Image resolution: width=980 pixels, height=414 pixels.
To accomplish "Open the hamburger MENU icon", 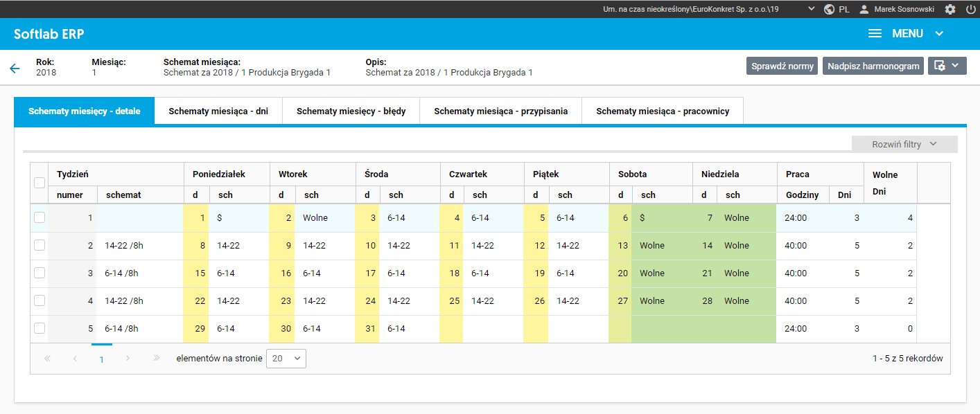I will [875, 33].
